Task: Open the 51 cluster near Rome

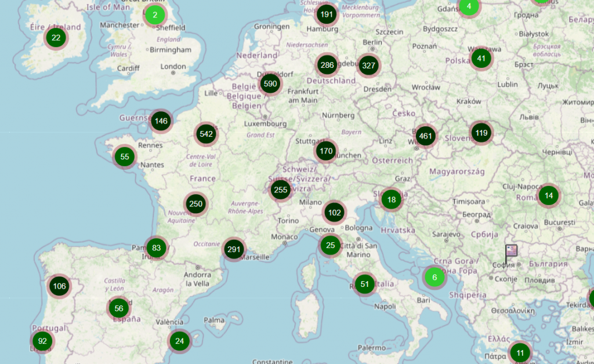Action: point(364,284)
